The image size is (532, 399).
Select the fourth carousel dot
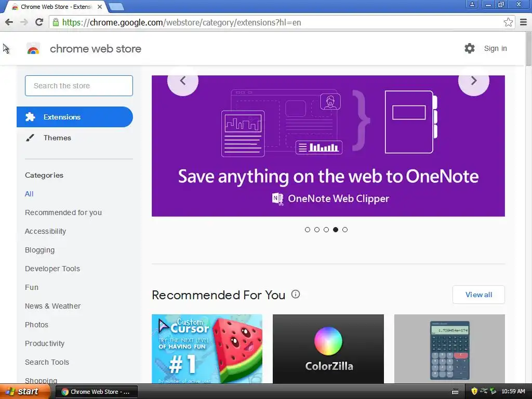click(336, 230)
